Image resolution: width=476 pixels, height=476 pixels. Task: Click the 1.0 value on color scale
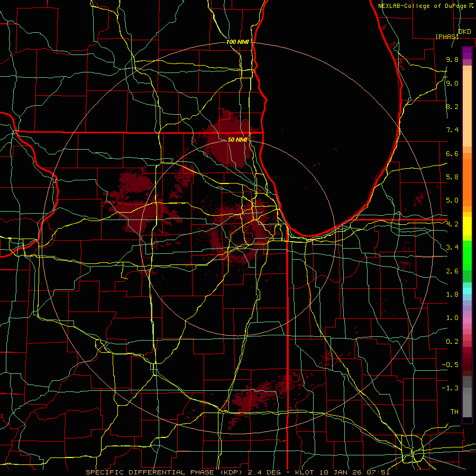(452, 318)
